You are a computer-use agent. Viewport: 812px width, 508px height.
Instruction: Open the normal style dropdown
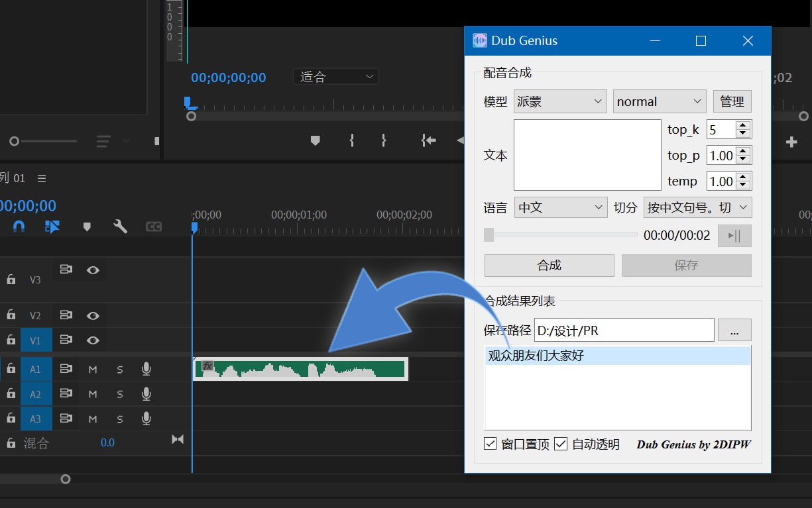click(x=659, y=101)
